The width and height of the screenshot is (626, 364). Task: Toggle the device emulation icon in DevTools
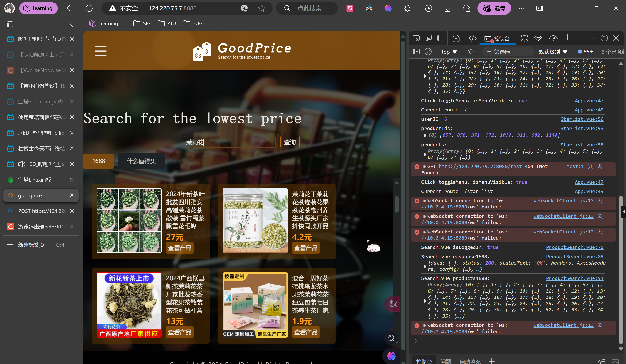point(428,38)
